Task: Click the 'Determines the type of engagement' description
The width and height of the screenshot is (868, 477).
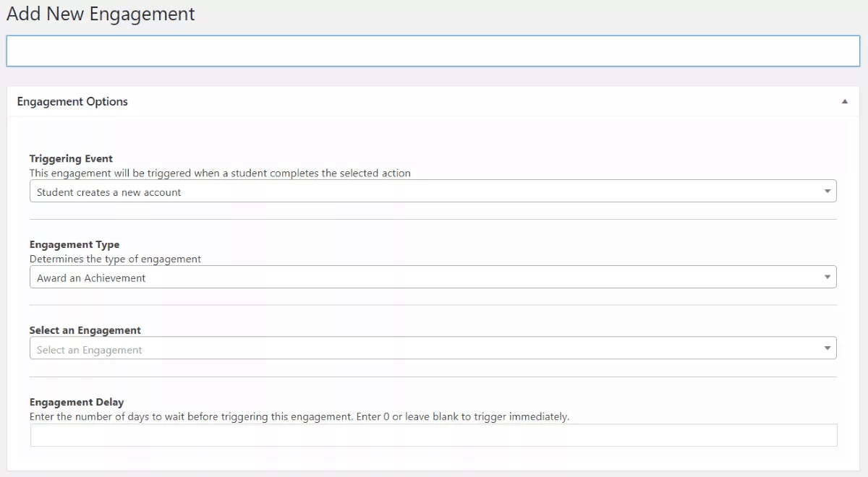Action: coord(115,259)
